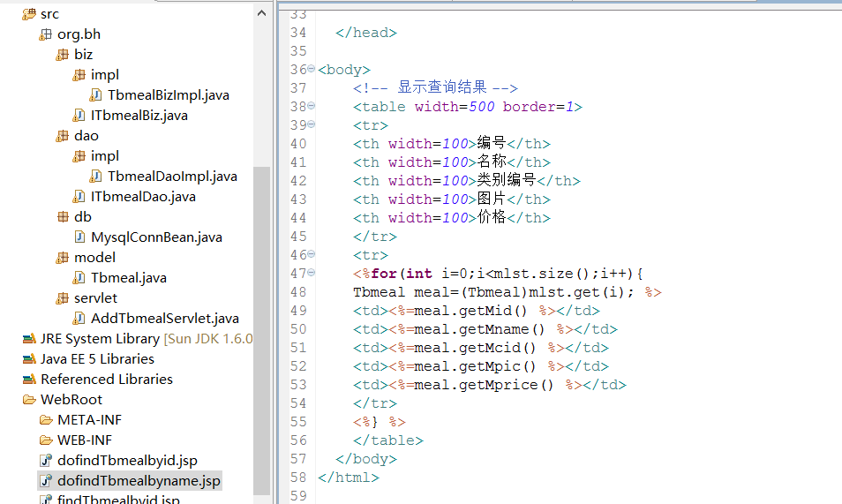Click the 价格 header text on line 44
The image size is (842, 504).
(x=492, y=217)
